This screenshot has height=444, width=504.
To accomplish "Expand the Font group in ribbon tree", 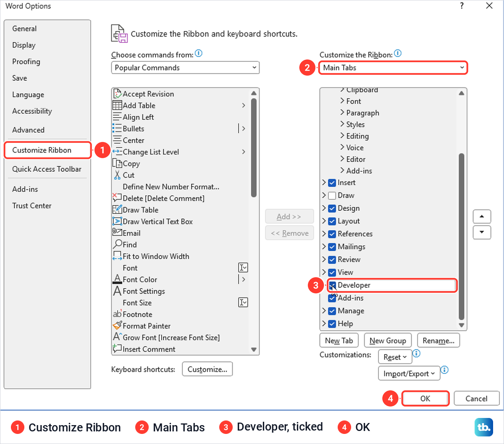I will pyautogui.click(x=342, y=101).
